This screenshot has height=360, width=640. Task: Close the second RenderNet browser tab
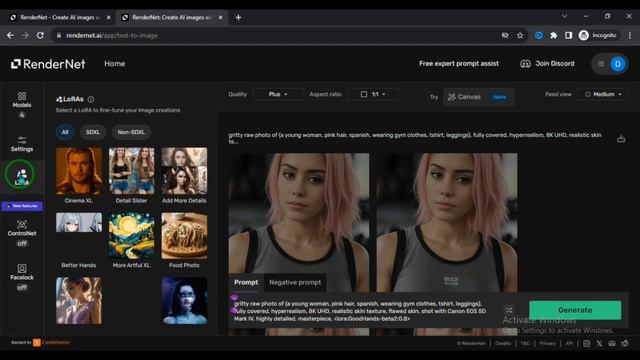coord(220,18)
